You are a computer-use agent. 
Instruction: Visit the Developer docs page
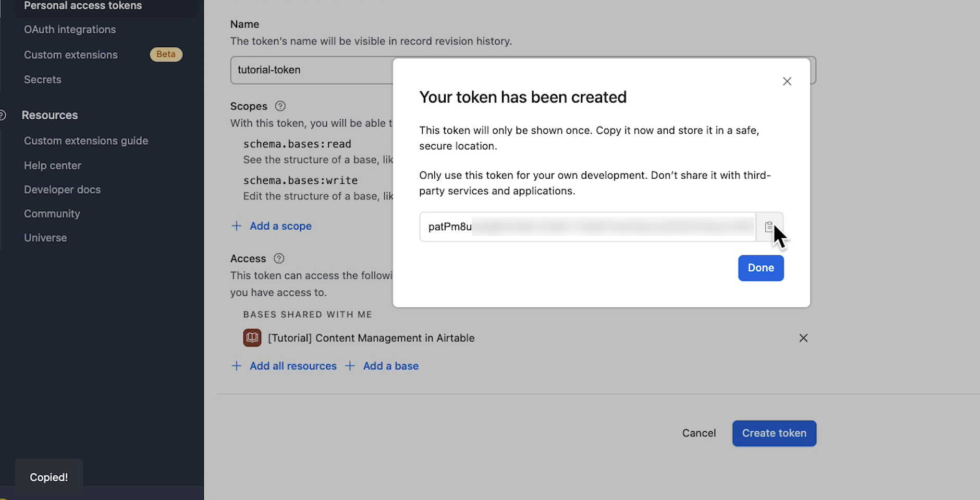point(62,189)
